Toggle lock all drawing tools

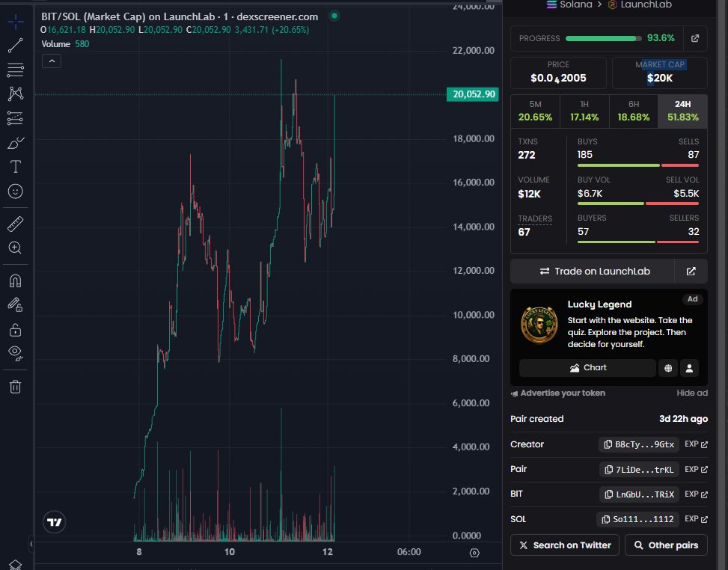(15, 330)
